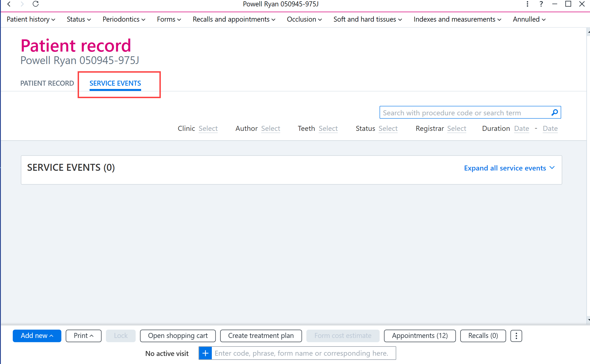Open the Clinic Select filter
This screenshot has height=364, width=590.
[208, 128]
